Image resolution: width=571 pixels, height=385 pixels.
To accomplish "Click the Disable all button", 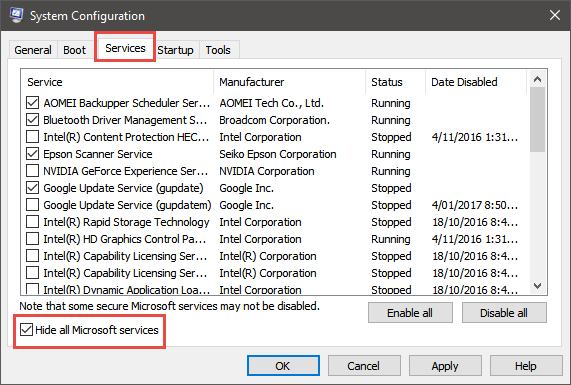I will tap(504, 313).
